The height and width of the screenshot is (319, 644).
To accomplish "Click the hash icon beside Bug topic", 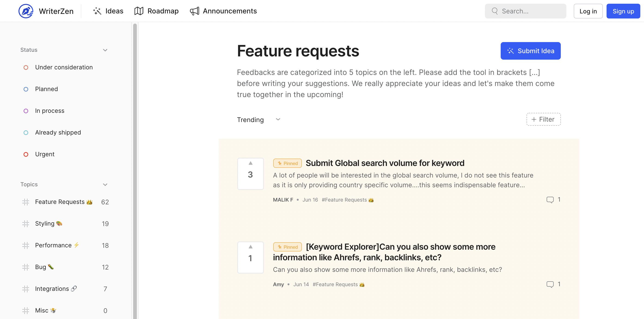I will pyautogui.click(x=25, y=267).
